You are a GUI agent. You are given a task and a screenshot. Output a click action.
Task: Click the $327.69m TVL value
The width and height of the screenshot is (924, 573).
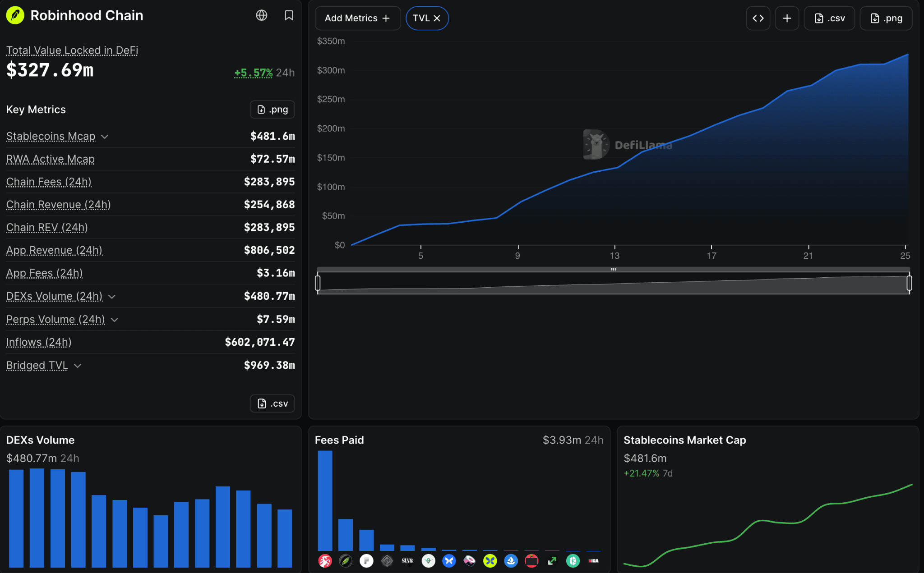(x=50, y=70)
